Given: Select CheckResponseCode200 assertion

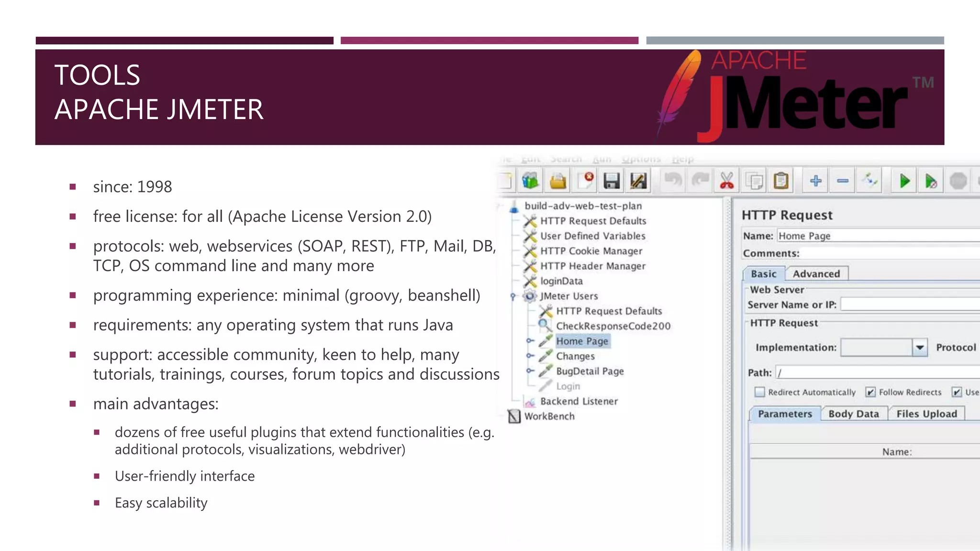Looking at the screenshot, I should click(x=613, y=326).
